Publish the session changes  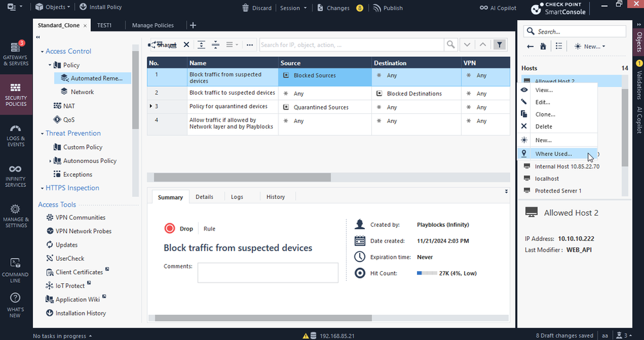(x=387, y=8)
